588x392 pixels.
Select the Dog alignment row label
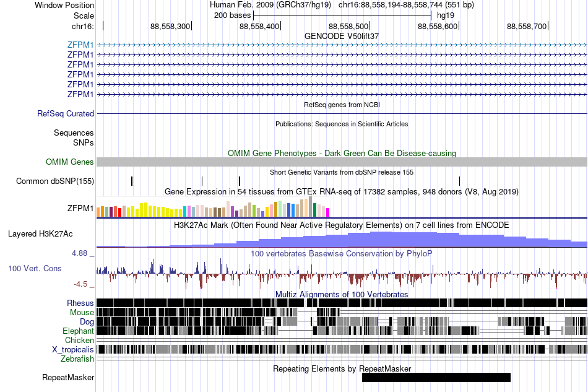click(87, 322)
